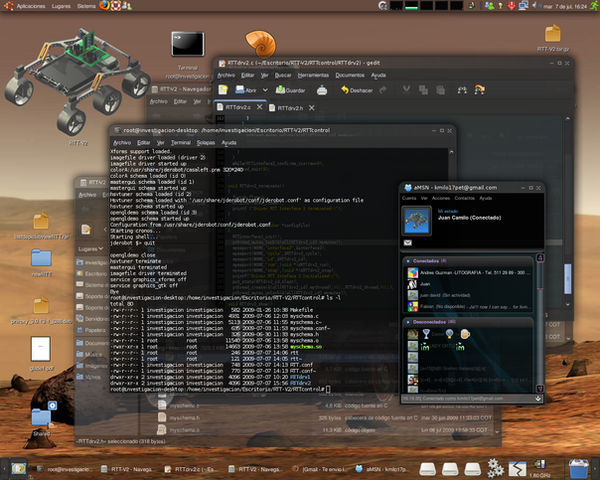Open the nautilus shell desktop icon
Viewport: 600px width, 480px height.
pyautogui.click(x=261, y=44)
